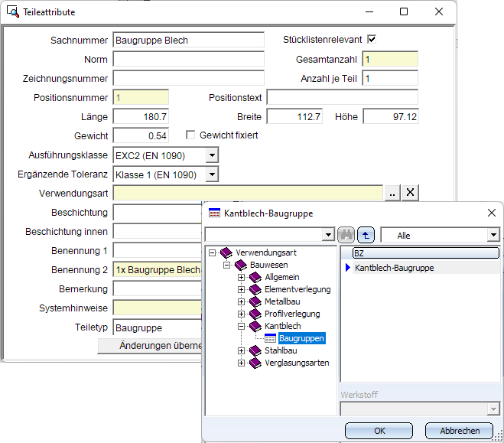Open the Alle filter dropdown
The width and height of the screenshot is (504, 443).
pos(493,235)
